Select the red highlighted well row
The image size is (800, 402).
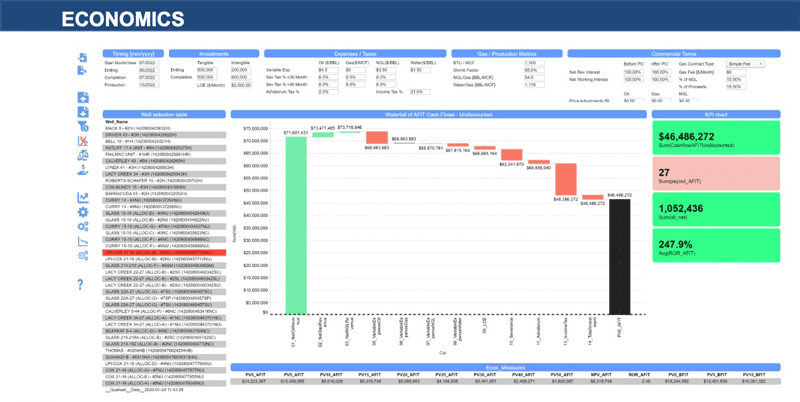[x=164, y=252]
